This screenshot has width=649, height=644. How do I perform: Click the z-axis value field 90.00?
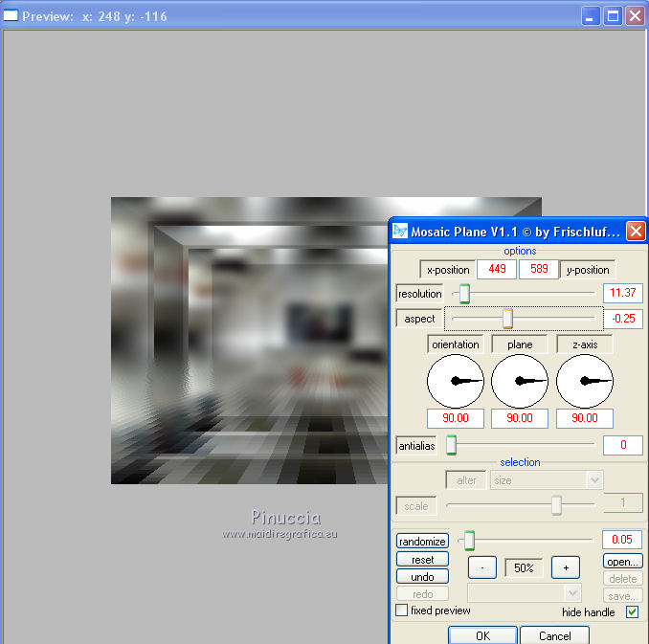(585, 418)
